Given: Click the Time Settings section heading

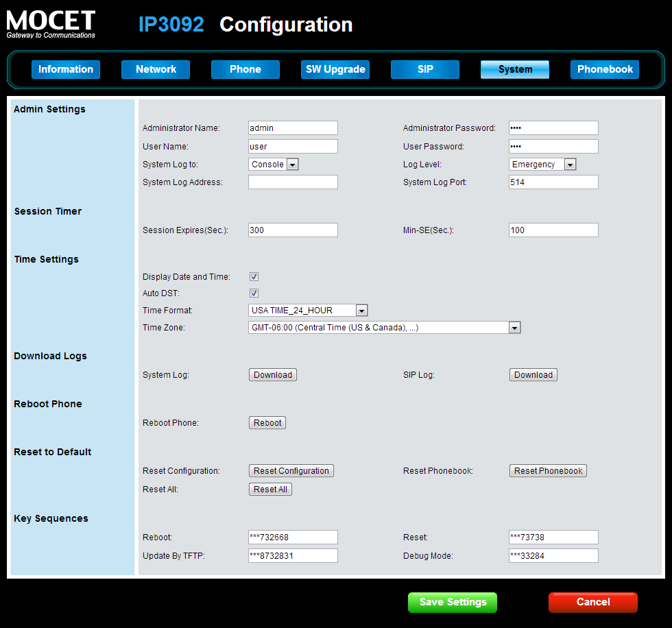Looking at the screenshot, I should click(47, 259).
